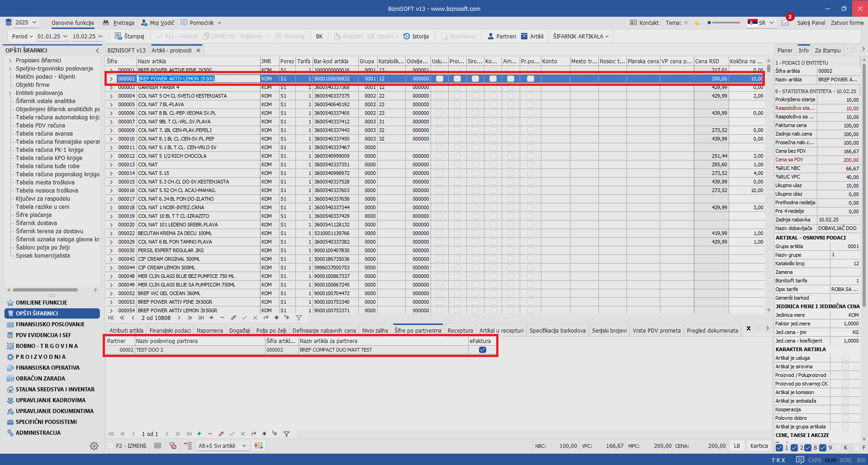Click the filter funnel in partner grid navigator
This screenshot has width=868, height=465.
pyautogui.click(x=286, y=434)
